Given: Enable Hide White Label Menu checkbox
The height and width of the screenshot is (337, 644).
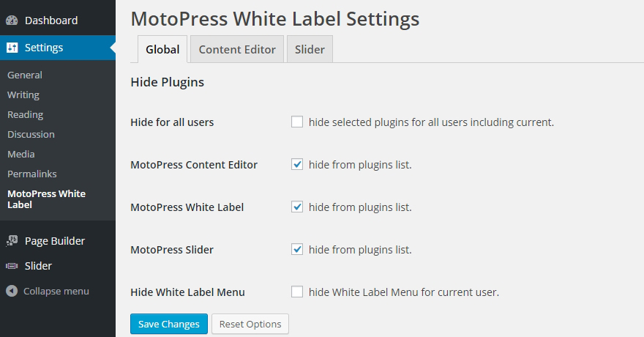Looking at the screenshot, I should point(297,292).
